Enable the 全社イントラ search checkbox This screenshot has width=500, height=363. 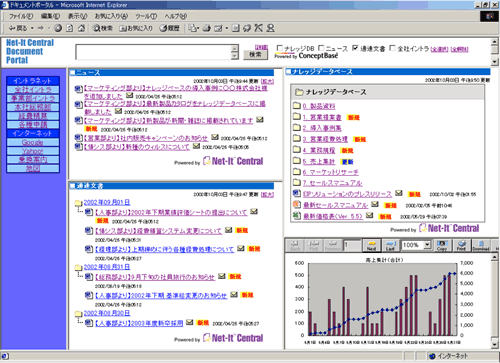(393, 48)
